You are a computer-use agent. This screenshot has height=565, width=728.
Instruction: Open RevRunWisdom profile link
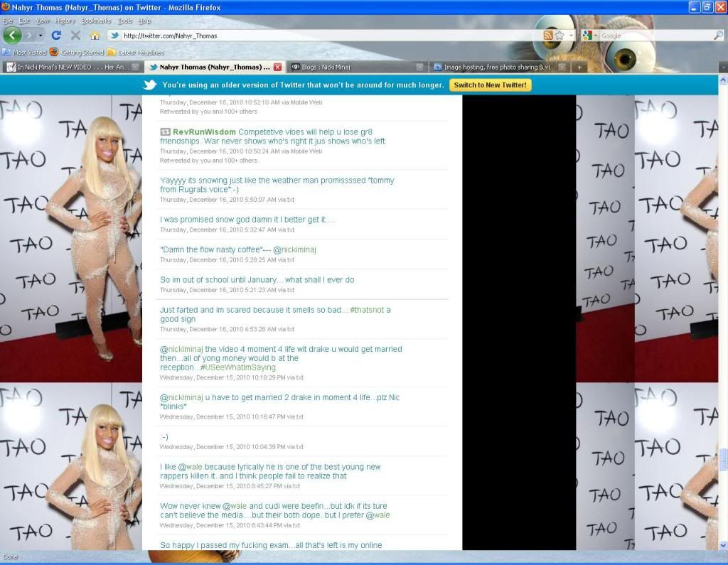(x=204, y=132)
